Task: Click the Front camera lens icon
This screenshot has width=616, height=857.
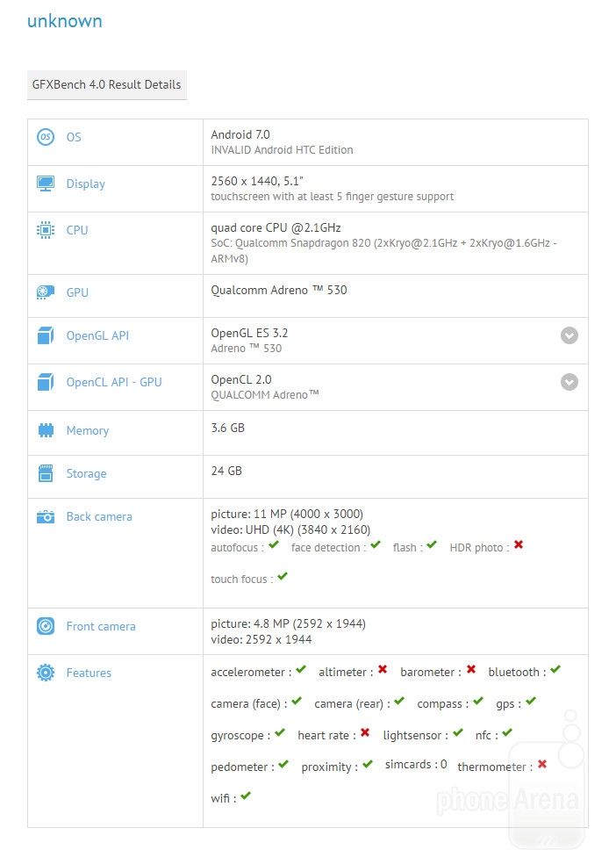Action: click(x=46, y=626)
